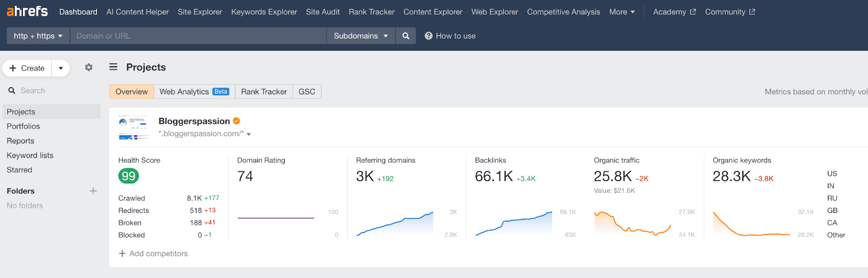Click the Broken 188 value
Screen dimensions: 868x278
[x=196, y=223]
